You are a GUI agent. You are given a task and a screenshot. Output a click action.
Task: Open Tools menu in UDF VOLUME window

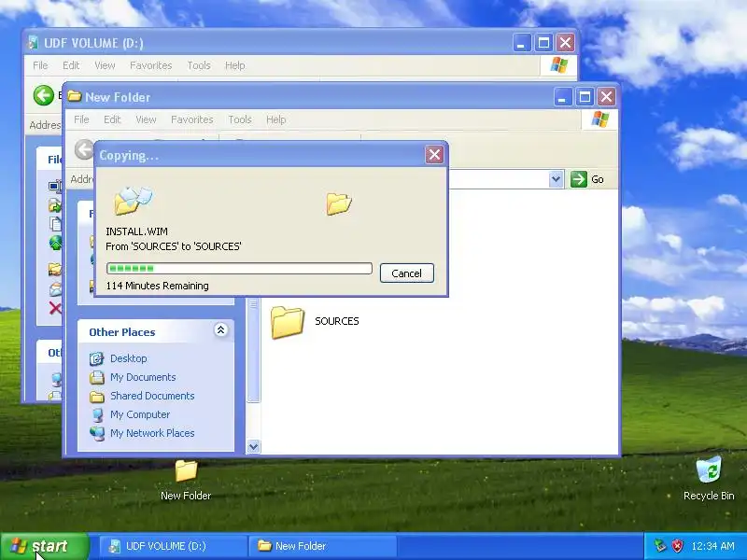pos(199,65)
